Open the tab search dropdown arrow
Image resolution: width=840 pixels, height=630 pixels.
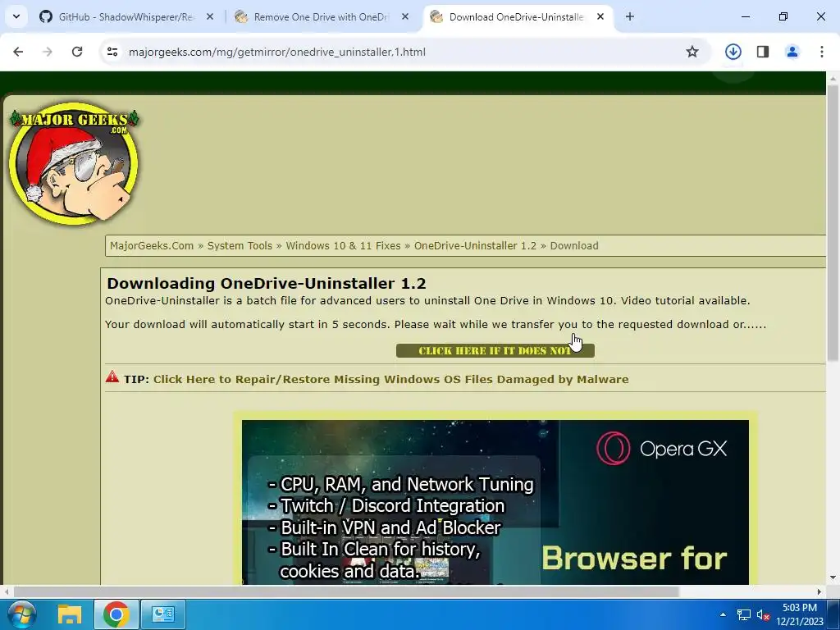point(16,16)
